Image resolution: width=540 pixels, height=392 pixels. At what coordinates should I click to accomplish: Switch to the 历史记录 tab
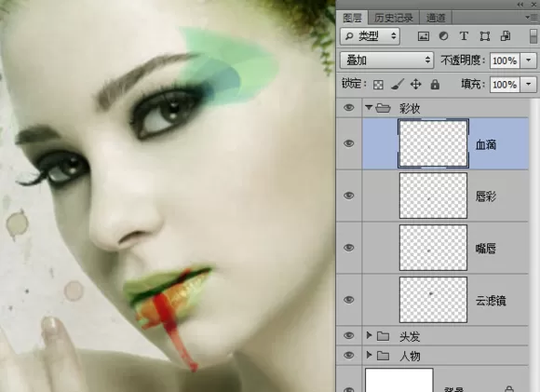click(394, 18)
